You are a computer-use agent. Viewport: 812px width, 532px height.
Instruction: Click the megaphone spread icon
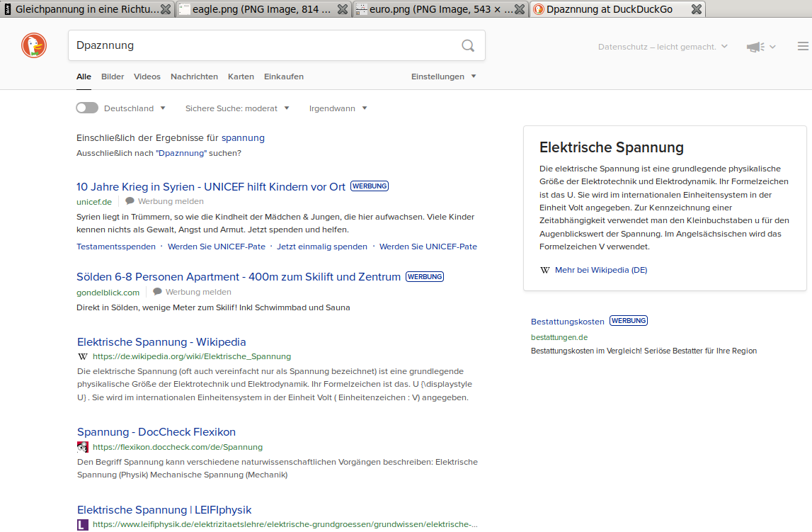(755, 47)
